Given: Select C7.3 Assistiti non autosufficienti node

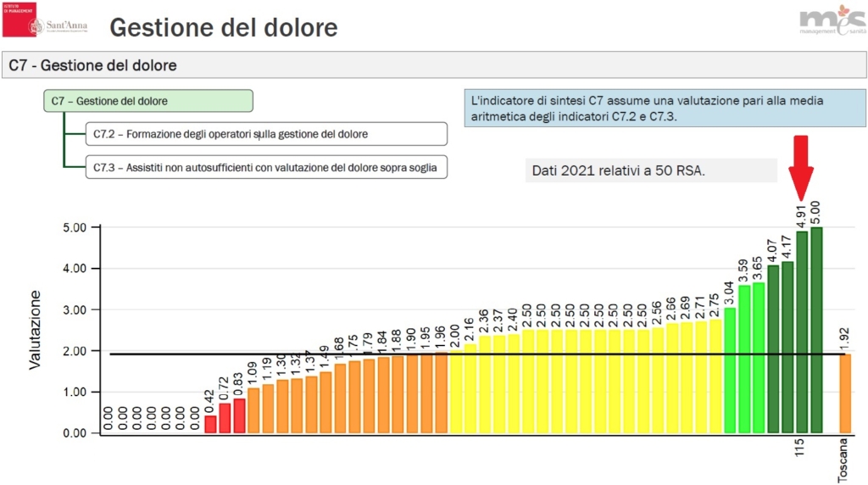Looking at the screenshot, I should click(x=266, y=167).
